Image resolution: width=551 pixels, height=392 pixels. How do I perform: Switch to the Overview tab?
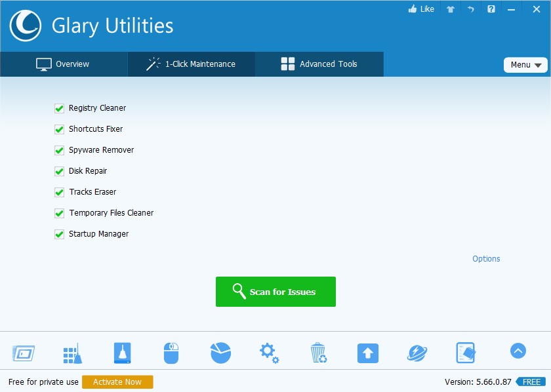pyautogui.click(x=64, y=64)
